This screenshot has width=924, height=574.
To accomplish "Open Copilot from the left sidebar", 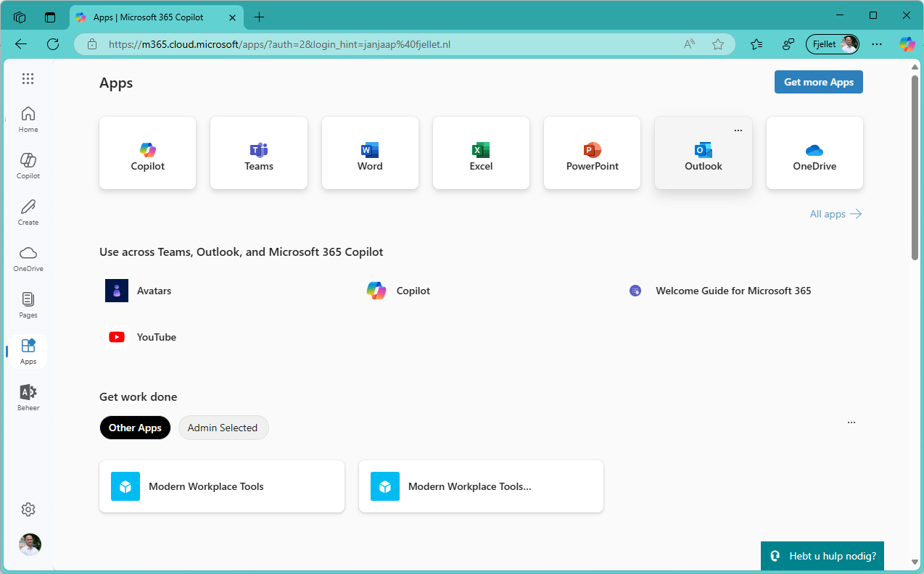I will (x=28, y=166).
